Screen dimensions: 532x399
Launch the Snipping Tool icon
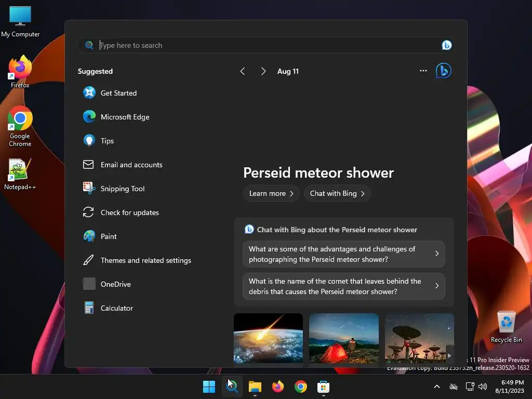point(89,188)
